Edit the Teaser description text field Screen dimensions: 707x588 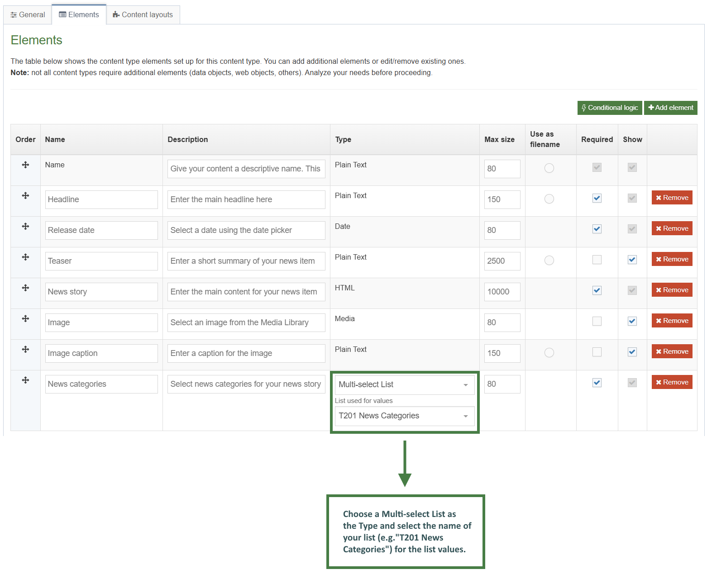click(x=246, y=261)
